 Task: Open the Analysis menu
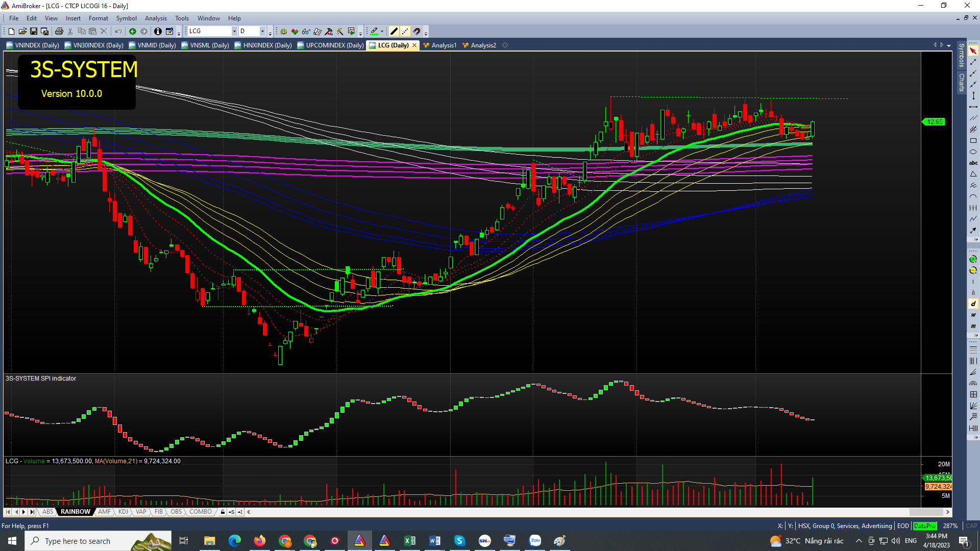[156, 18]
